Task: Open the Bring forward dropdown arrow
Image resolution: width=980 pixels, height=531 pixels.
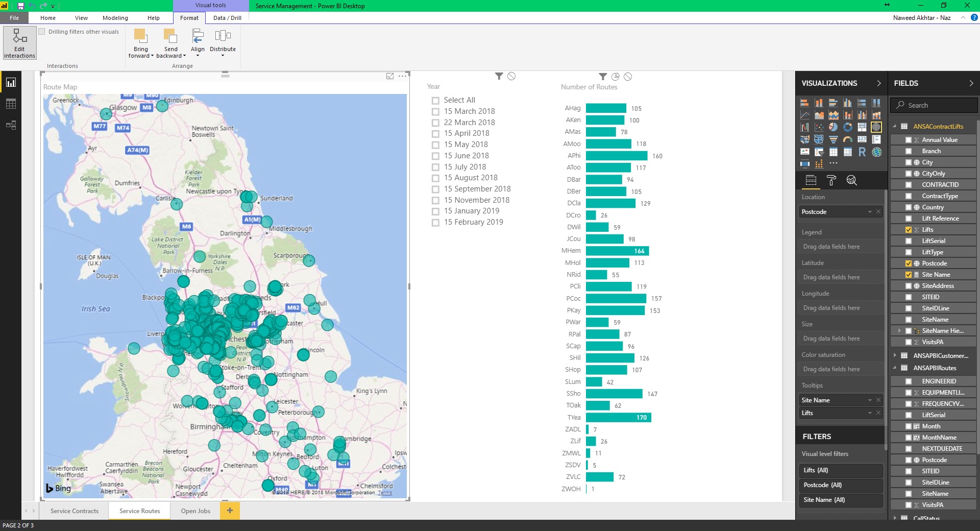Action: click(152, 56)
